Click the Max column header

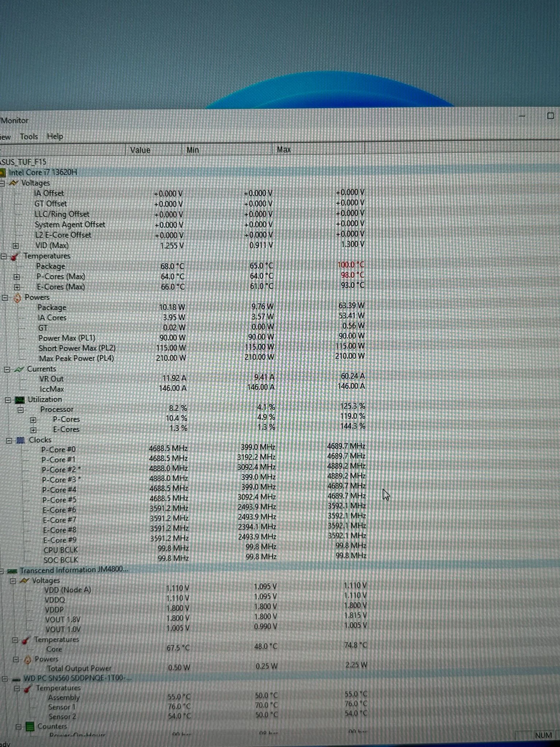[x=318, y=149]
